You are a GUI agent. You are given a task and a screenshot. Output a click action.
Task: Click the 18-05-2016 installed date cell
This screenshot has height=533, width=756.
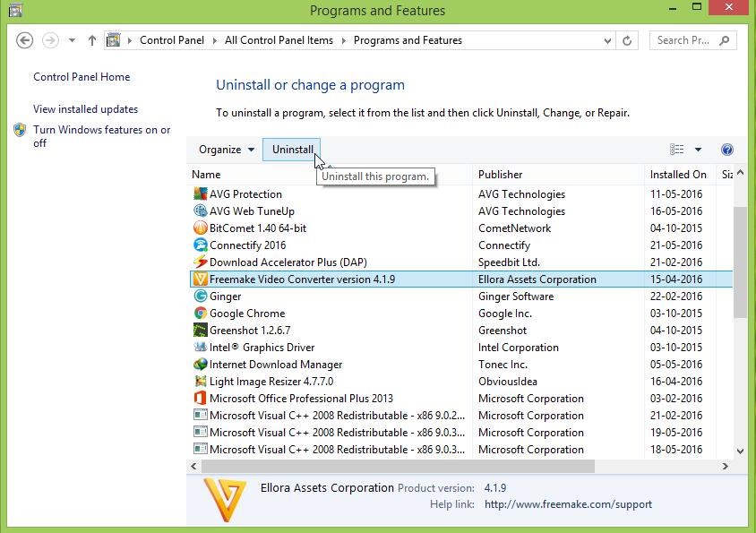click(x=676, y=449)
